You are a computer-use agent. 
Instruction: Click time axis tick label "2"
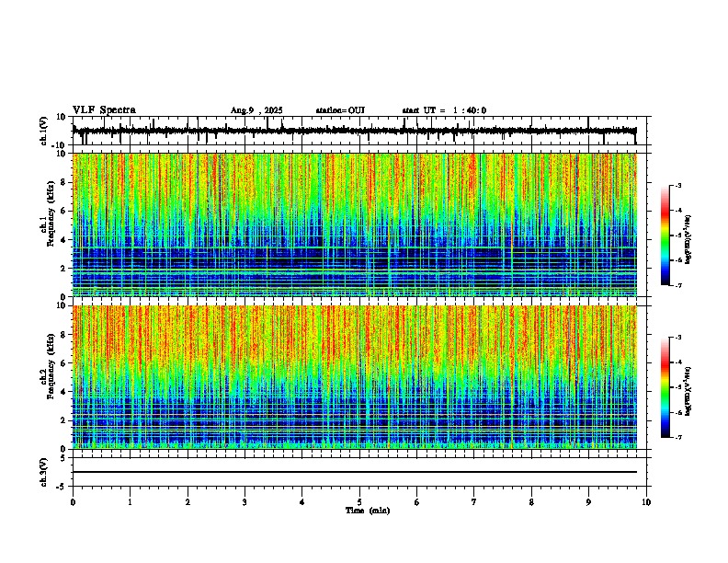tap(188, 502)
